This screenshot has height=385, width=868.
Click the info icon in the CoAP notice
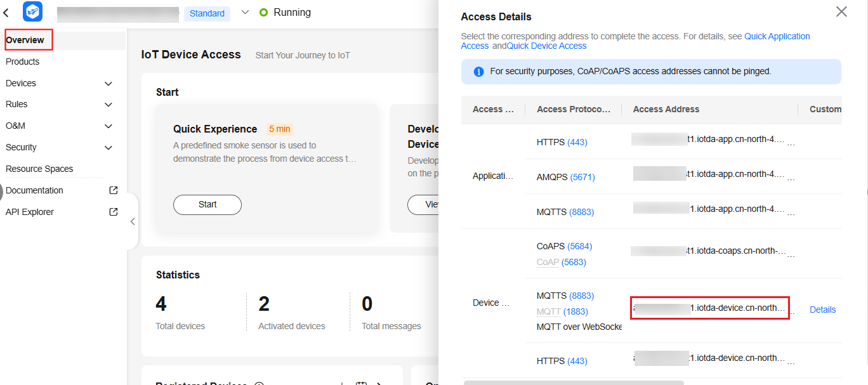tap(479, 72)
